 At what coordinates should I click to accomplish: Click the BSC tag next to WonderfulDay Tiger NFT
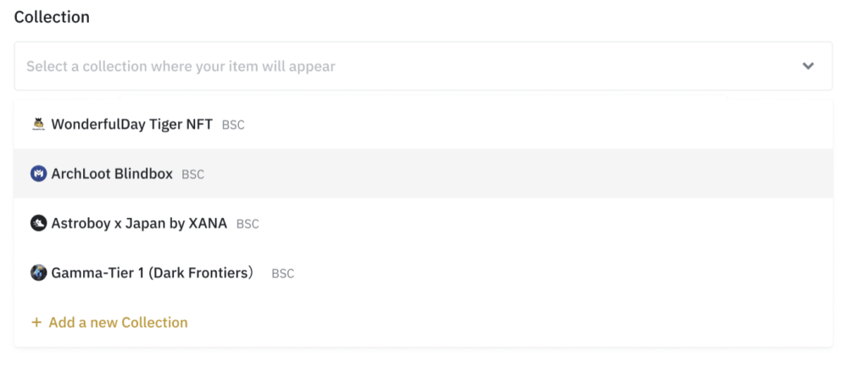(x=233, y=126)
